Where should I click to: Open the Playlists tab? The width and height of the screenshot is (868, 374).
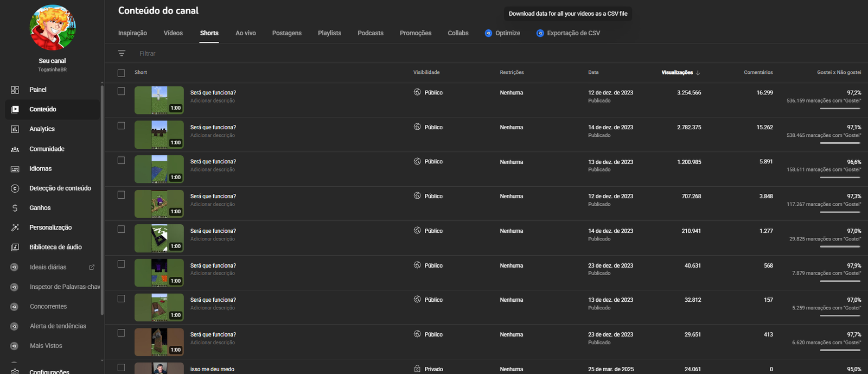pyautogui.click(x=329, y=33)
